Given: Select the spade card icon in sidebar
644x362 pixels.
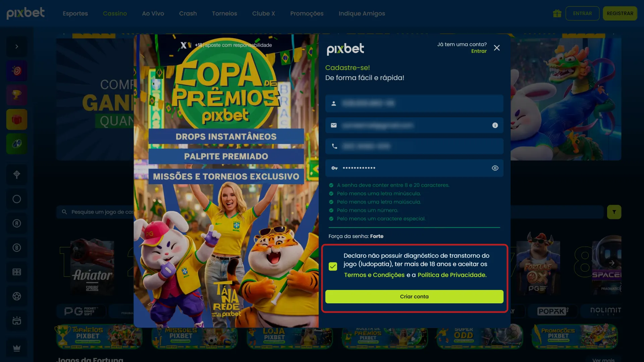Looking at the screenshot, I should [x=17, y=175].
